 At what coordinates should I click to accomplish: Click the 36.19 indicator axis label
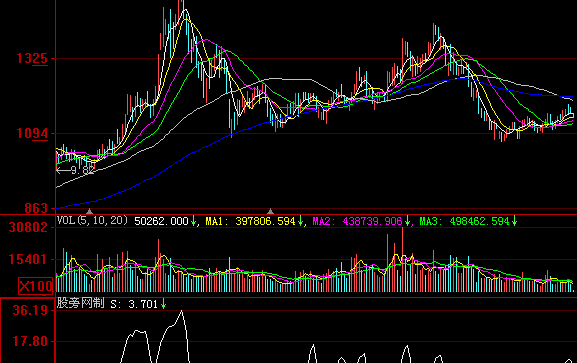pos(31,310)
